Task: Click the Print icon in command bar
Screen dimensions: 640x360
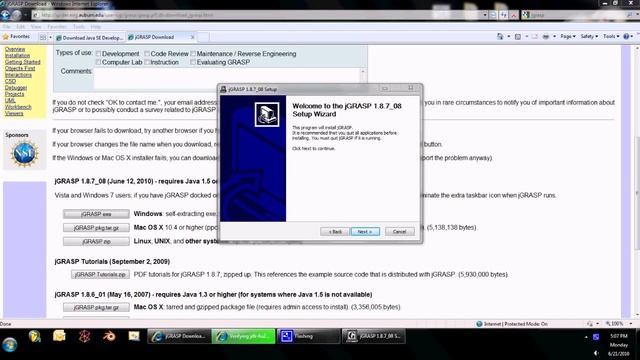Action: click(x=546, y=36)
